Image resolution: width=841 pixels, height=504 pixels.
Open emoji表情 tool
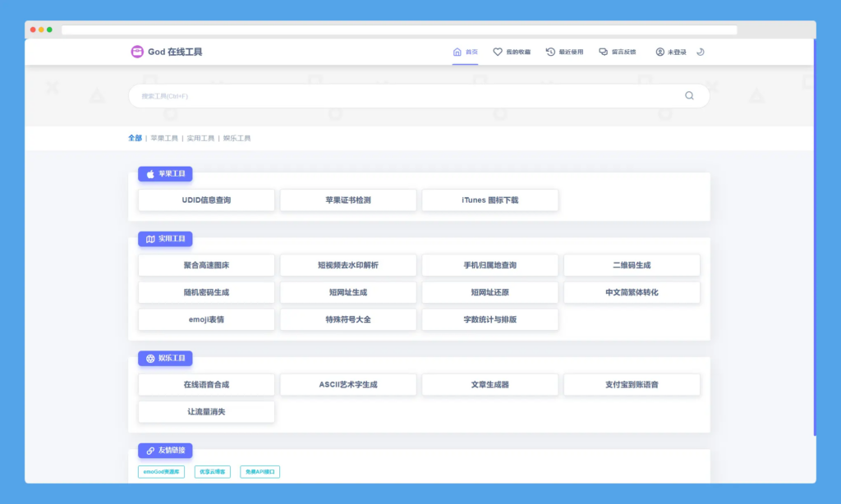click(206, 319)
